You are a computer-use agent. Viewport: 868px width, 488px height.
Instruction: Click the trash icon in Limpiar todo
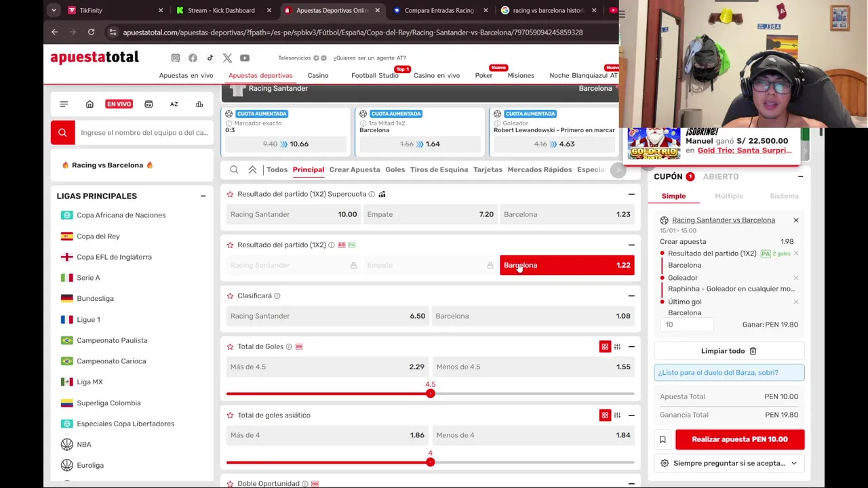(753, 351)
